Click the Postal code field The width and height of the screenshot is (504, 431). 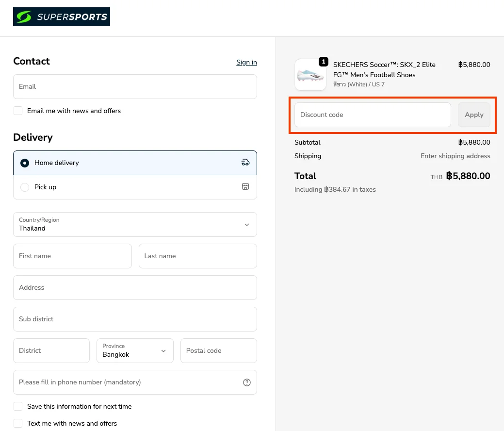click(x=218, y=351)
